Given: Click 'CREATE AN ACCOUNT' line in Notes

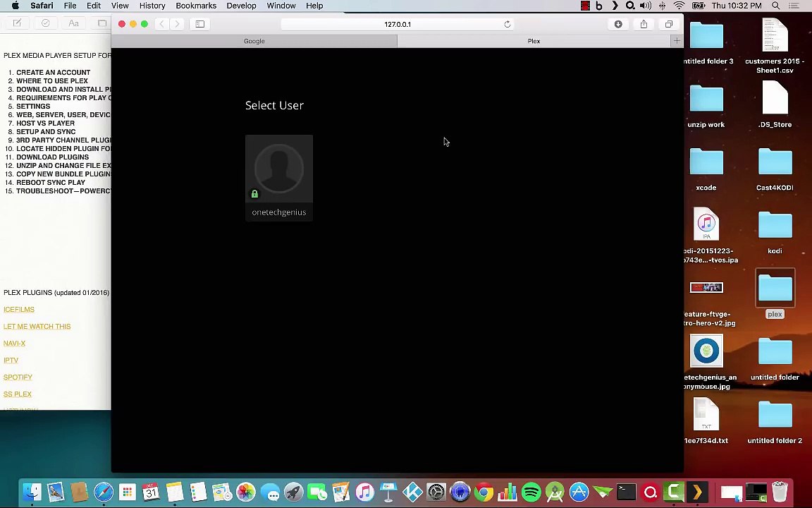Looking at the screenshot, I should [53, 73].
